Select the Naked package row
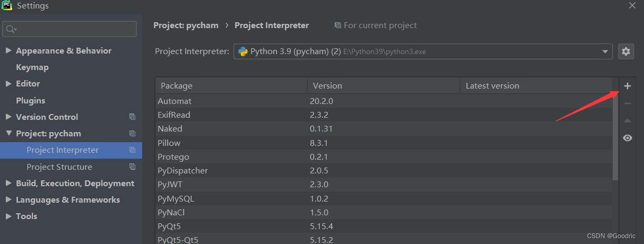 click(x=384, y=128)
